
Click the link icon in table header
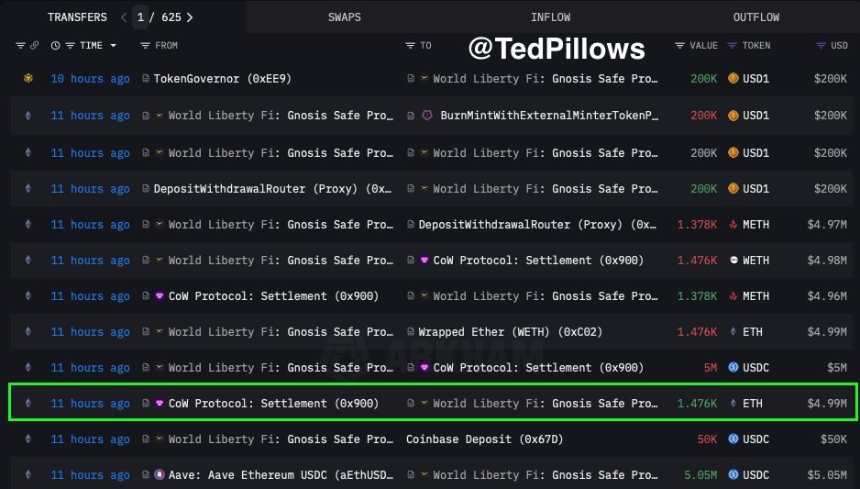tap(34, 46)
